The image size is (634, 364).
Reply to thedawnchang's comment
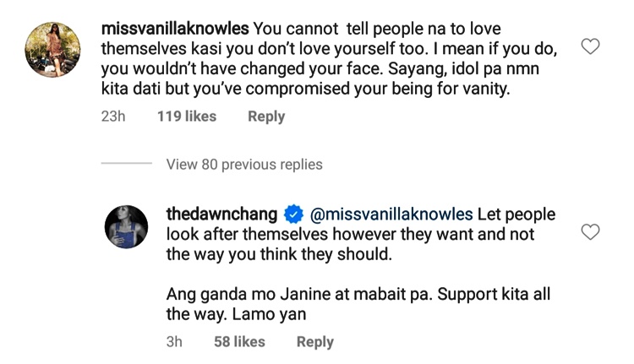[x=315, y=342]
